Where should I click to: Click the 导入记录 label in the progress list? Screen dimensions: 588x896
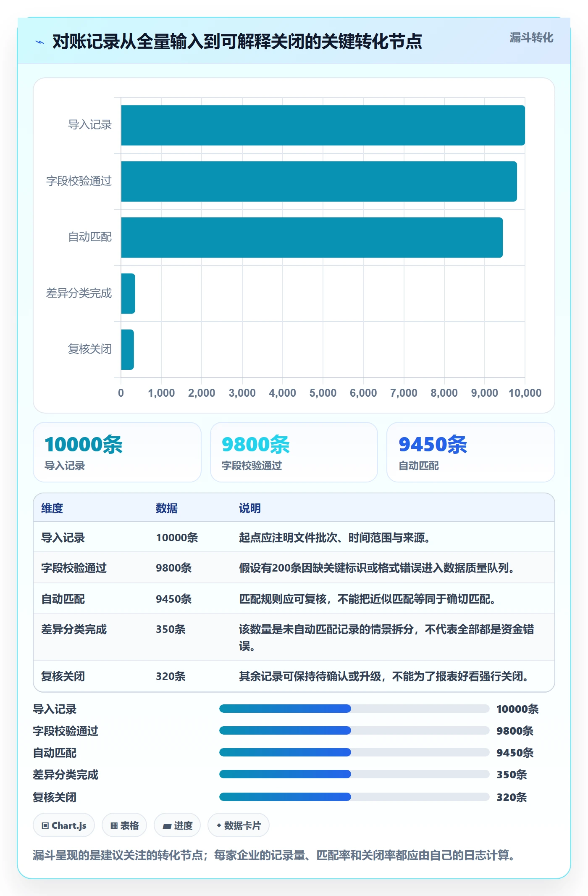55,709
